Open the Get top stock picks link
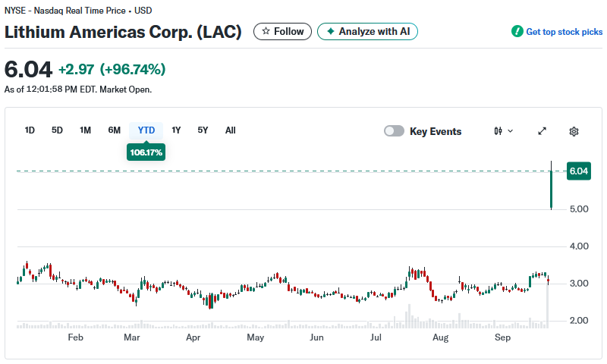 [557, 32]
